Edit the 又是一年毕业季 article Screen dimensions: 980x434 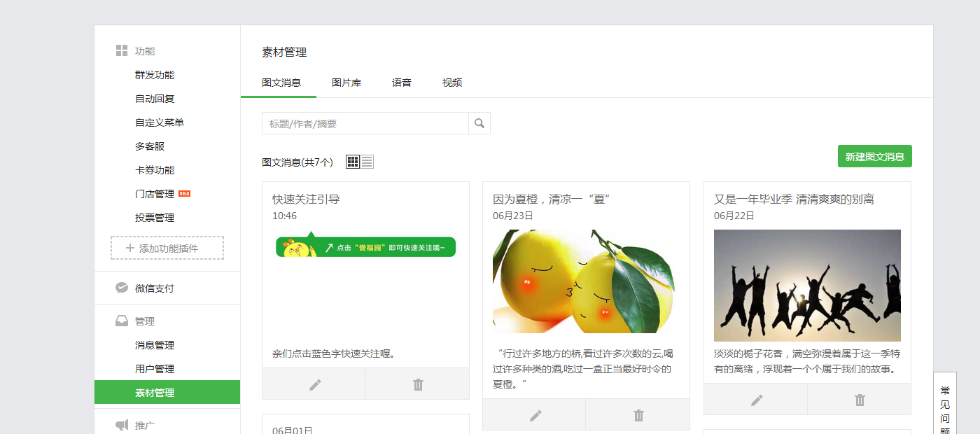pos(756,400)
